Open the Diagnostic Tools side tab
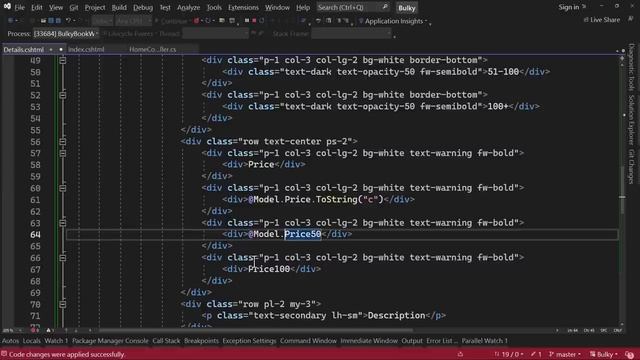 pyautogui.click(x=631, y=67)
